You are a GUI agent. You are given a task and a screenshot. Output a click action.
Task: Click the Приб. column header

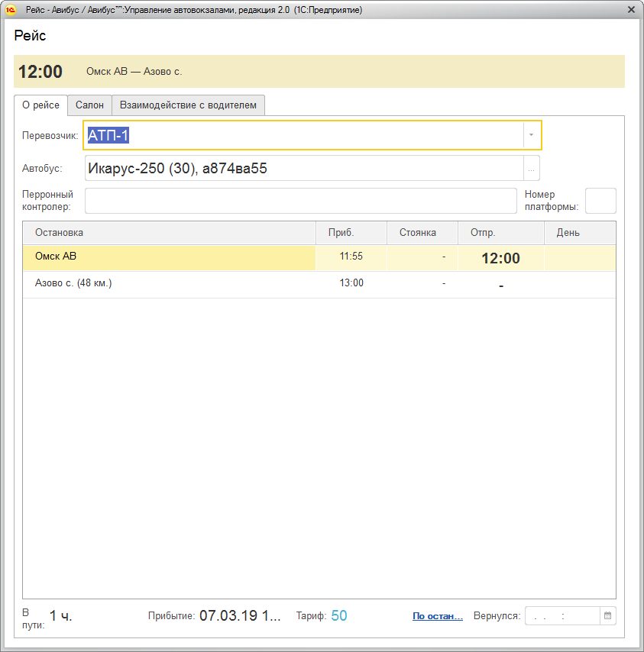click(351, 233)
